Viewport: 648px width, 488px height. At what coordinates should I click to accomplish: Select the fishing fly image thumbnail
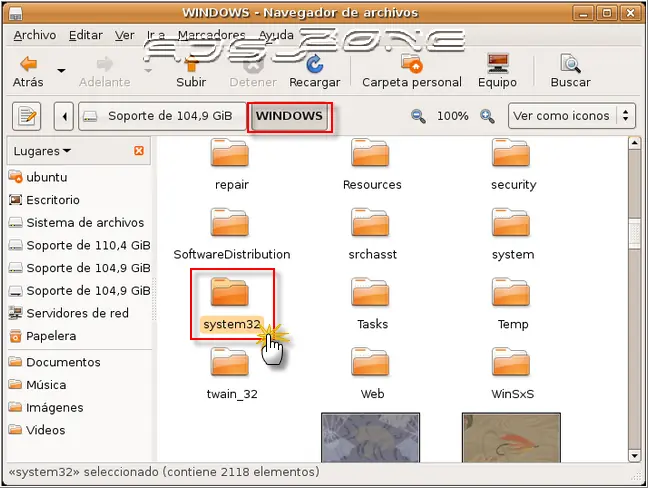511,437
